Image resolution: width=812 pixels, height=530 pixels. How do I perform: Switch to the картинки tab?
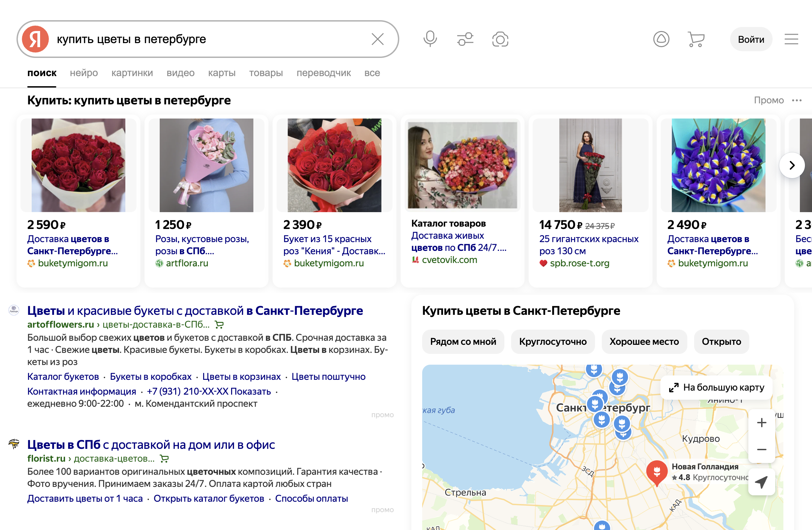pos(132,73)
